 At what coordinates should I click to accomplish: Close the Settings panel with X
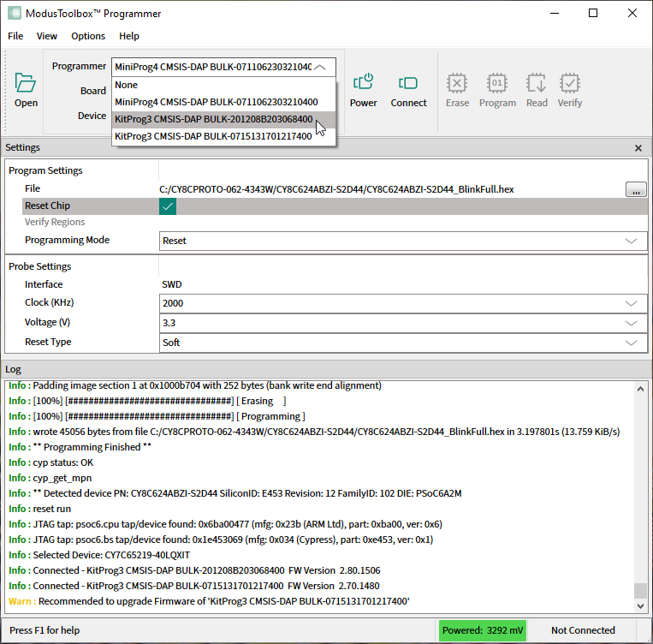[638, 148]
